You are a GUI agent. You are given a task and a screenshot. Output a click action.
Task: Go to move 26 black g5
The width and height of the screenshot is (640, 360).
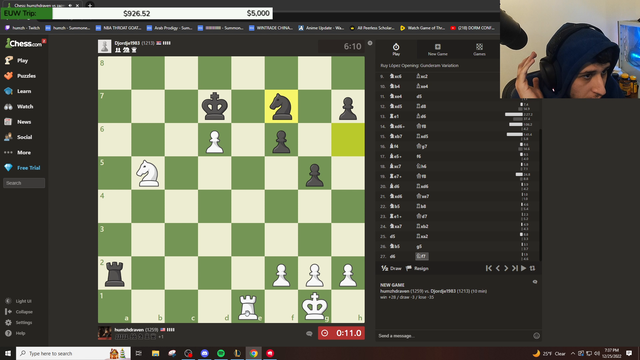coord(419,247)
